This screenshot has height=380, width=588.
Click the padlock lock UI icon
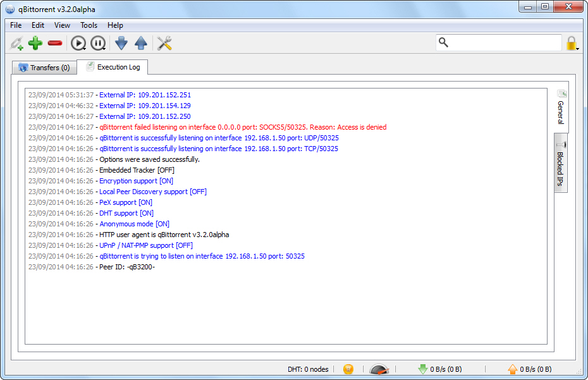click(571, 43)
